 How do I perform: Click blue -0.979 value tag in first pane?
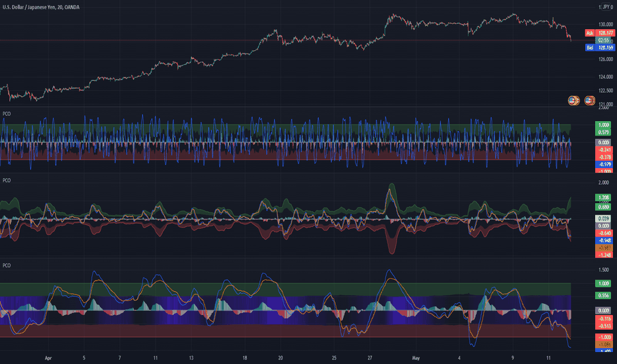tap(604, 165)
